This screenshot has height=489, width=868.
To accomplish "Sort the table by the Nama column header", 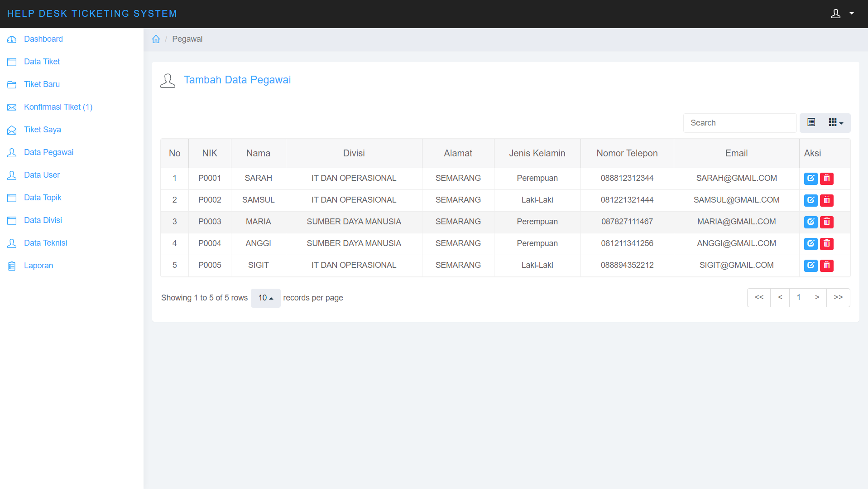I will (258, 154).
